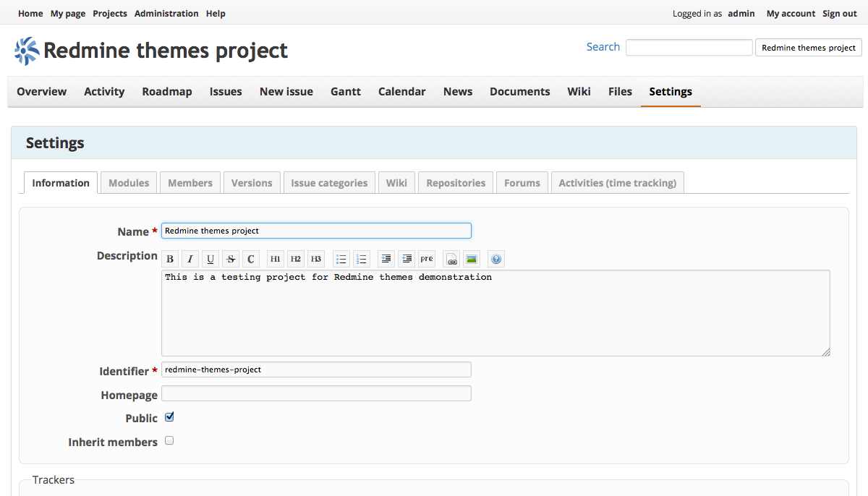This screenshot has height=496, width=868.
Task: Insert preformatted text with pre icon
Action: tap(427, 259)
